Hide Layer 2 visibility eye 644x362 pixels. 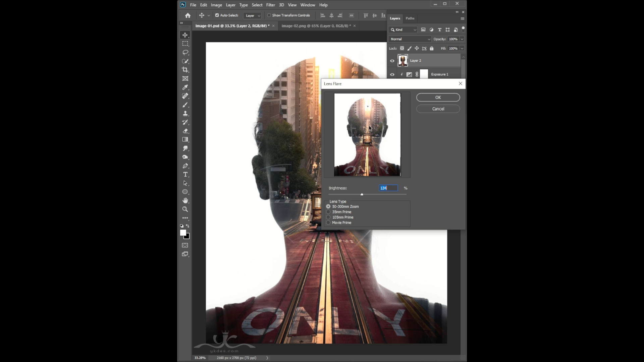[x=392, y=61]
